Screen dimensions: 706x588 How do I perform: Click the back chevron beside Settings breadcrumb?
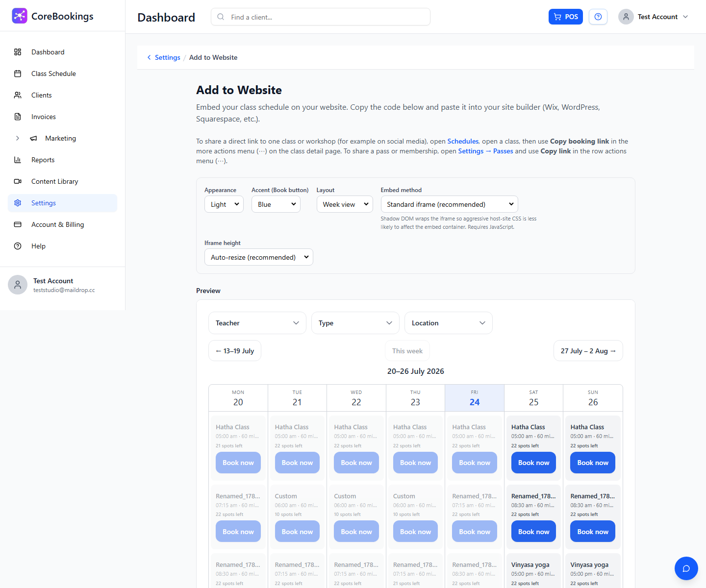[149, 57]
